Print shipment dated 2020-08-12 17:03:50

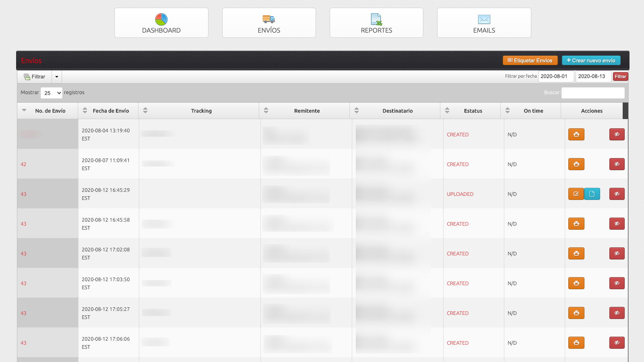[x=576, y=283]
